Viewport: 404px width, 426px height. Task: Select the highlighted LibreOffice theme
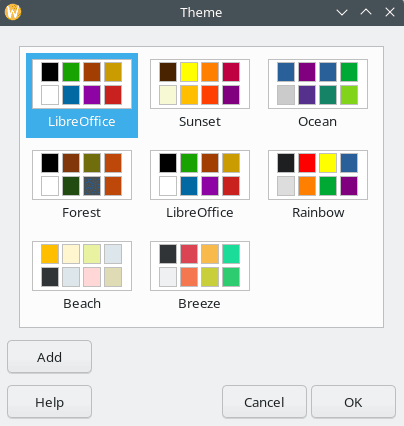tap(82, 95)
